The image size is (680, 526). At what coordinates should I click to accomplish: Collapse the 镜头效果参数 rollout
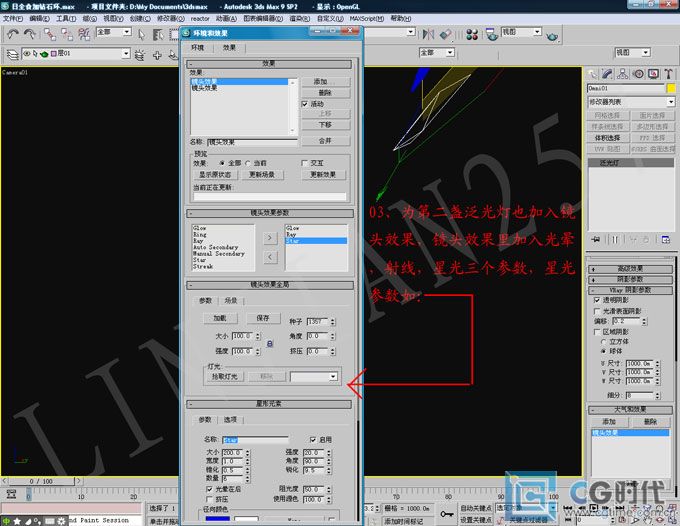[x=270, y=213]
